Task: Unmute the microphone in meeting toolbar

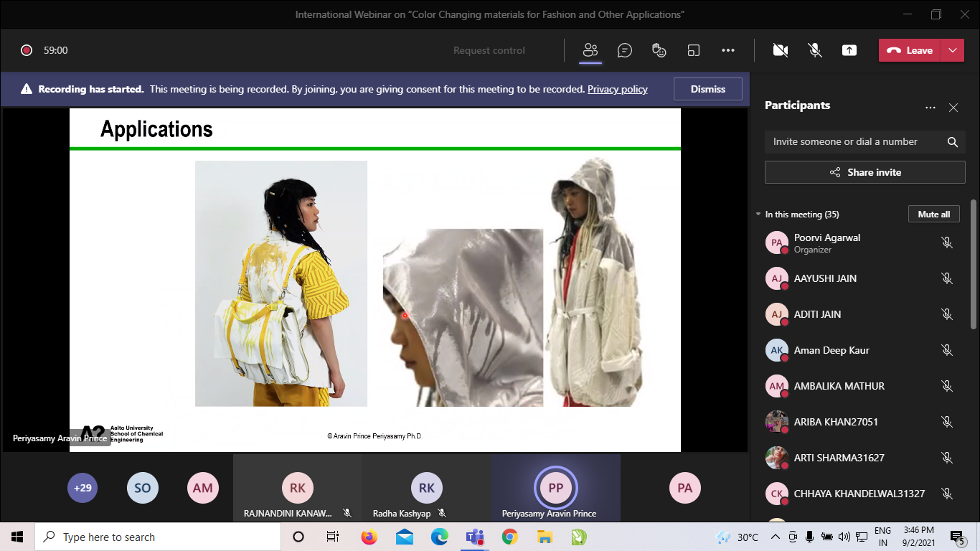Action: [x=814, y=50]
